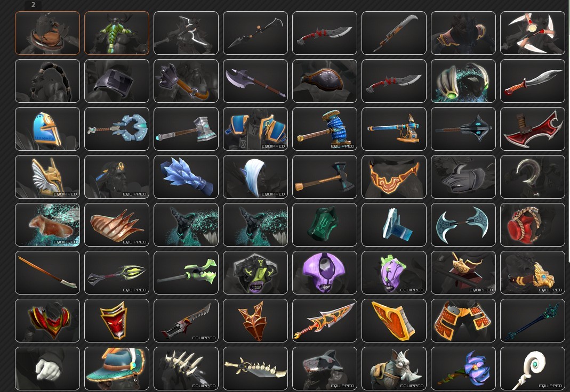Screen dimensions: 570x392
Task: Choose the flame-patterned curved sword item
Action: pyautogui.click(x=325, y=321)
